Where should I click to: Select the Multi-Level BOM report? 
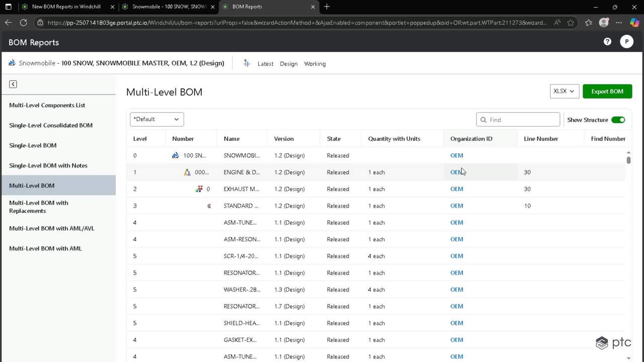coord(58,186)
